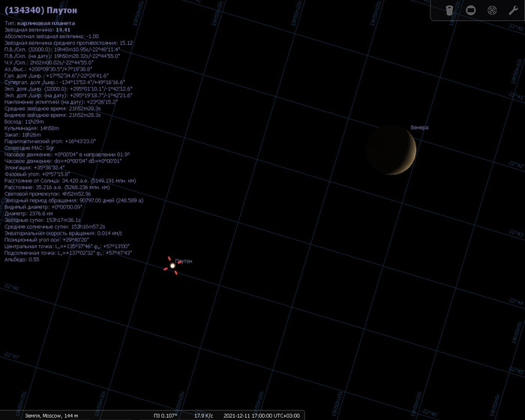Click 'Закат: 18h26m' line

(22, 135)
